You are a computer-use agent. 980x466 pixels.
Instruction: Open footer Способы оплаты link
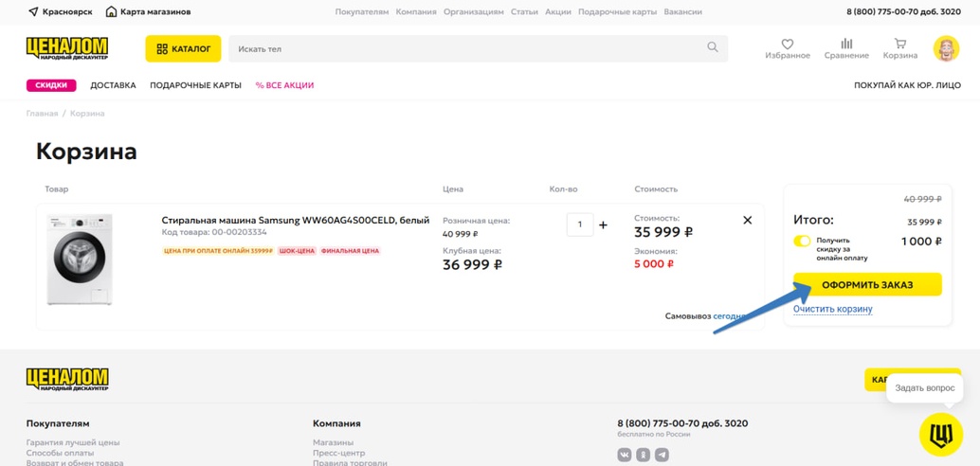60,452
